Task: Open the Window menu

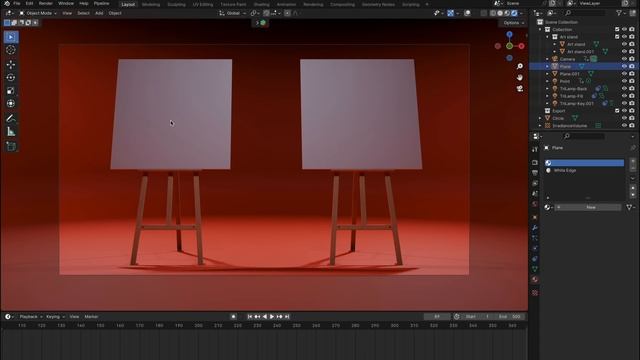Action: pyautogui.click(x=66, y=3)
